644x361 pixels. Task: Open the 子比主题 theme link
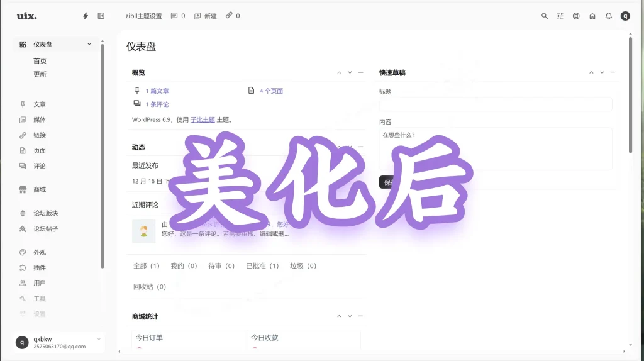coord(203,120)
